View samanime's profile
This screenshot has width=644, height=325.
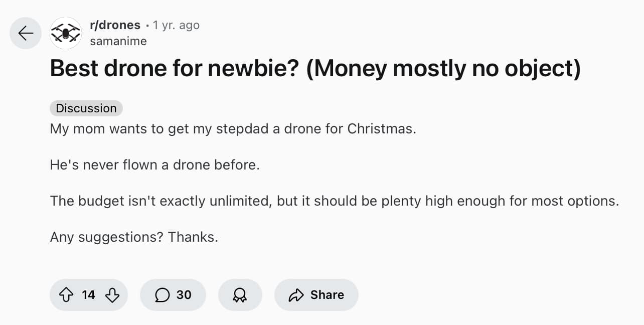[x=118, y=41]
